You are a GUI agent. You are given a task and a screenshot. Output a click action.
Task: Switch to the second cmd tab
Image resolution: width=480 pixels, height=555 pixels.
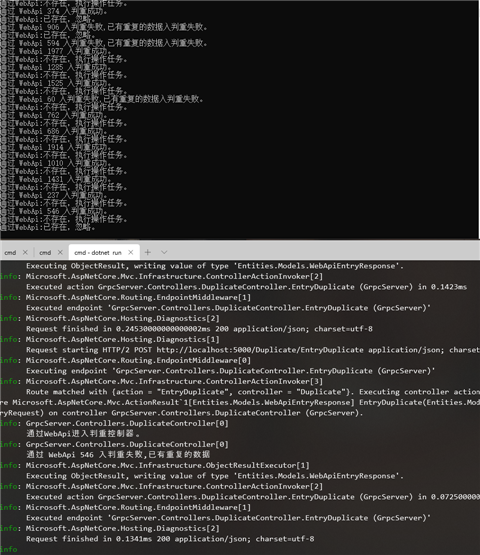[45, 252]
